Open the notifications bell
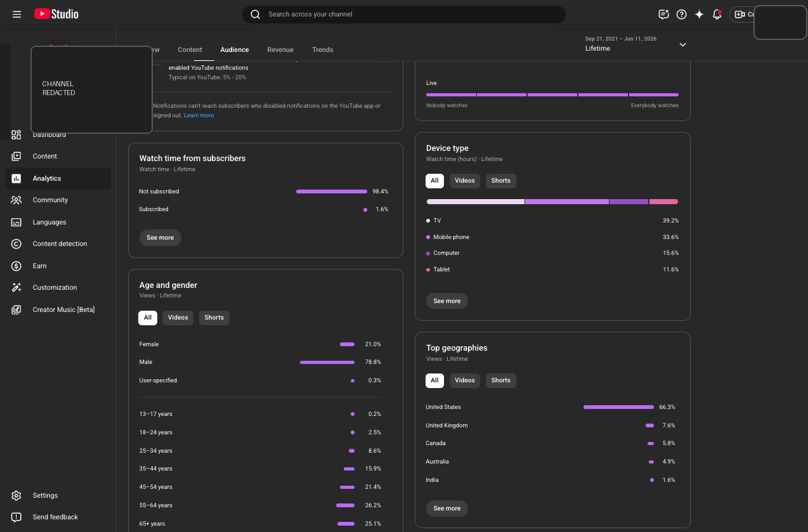This screenshot has height=532, width=808. click(717, 14)
